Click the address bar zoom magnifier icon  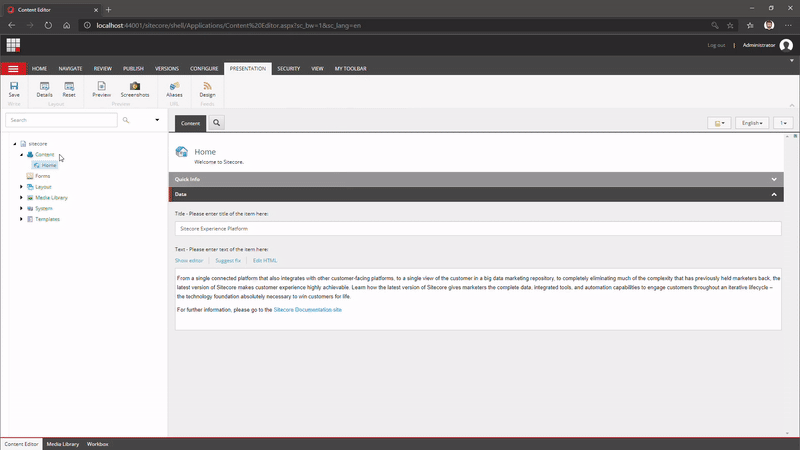[715, 25]
